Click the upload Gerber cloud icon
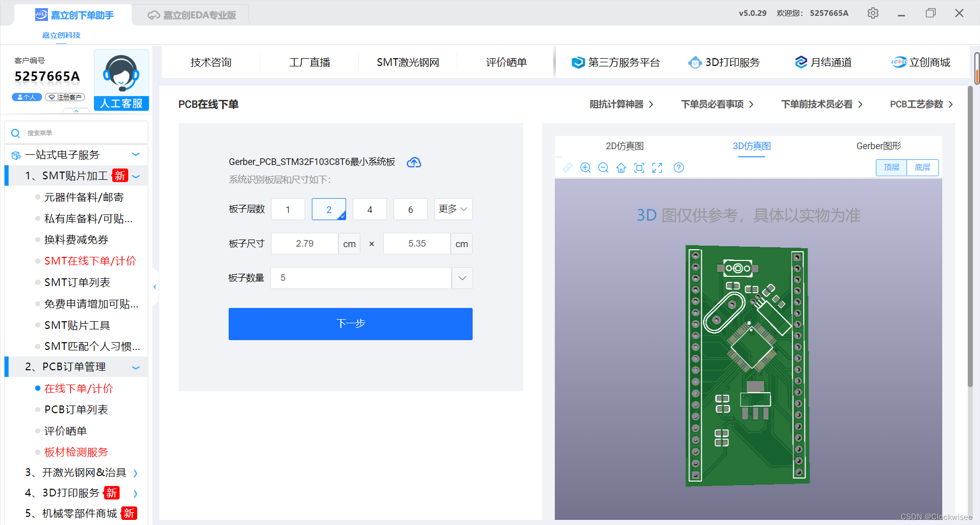 (x=414, y=162)
